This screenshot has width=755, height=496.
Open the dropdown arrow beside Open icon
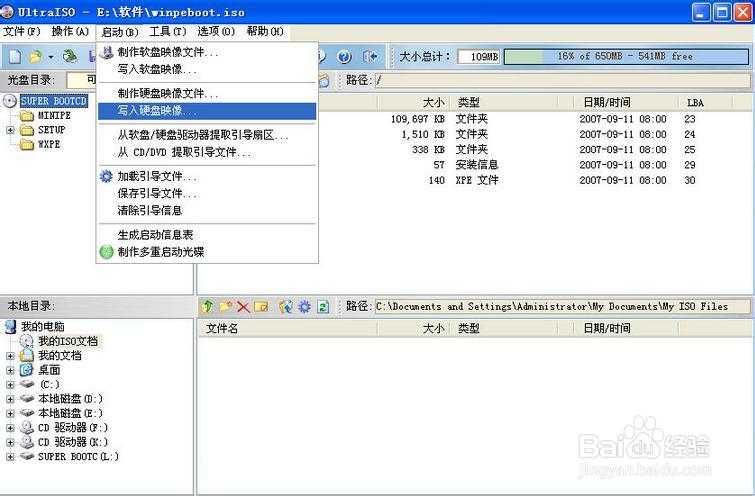(x=50, y=57)
